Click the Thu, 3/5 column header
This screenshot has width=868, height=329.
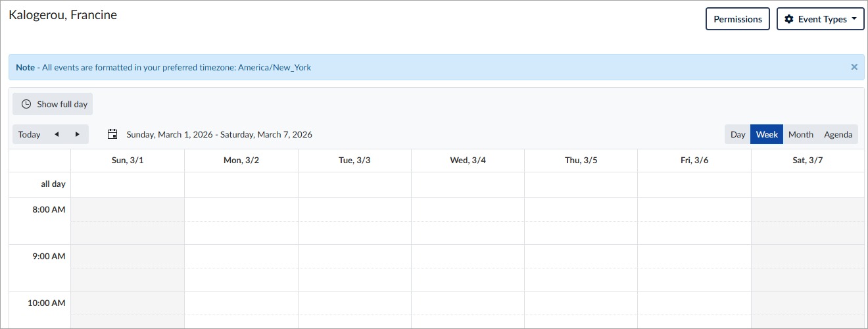click(x=581, y=161)
